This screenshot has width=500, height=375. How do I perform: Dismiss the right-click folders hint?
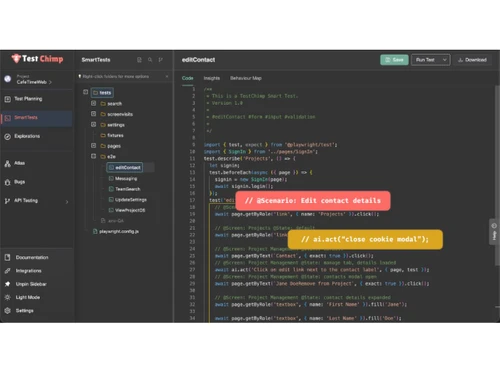point(167,76)
